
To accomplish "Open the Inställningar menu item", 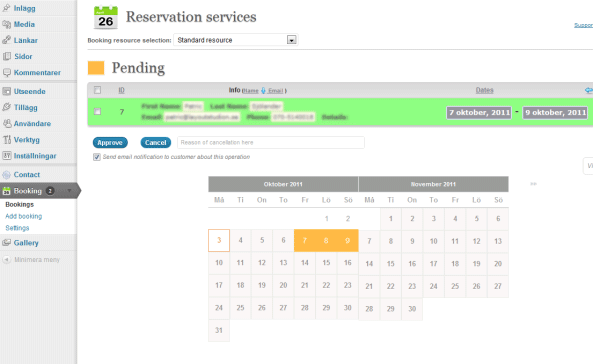I will pyautogui.click(x=35, y=156).
